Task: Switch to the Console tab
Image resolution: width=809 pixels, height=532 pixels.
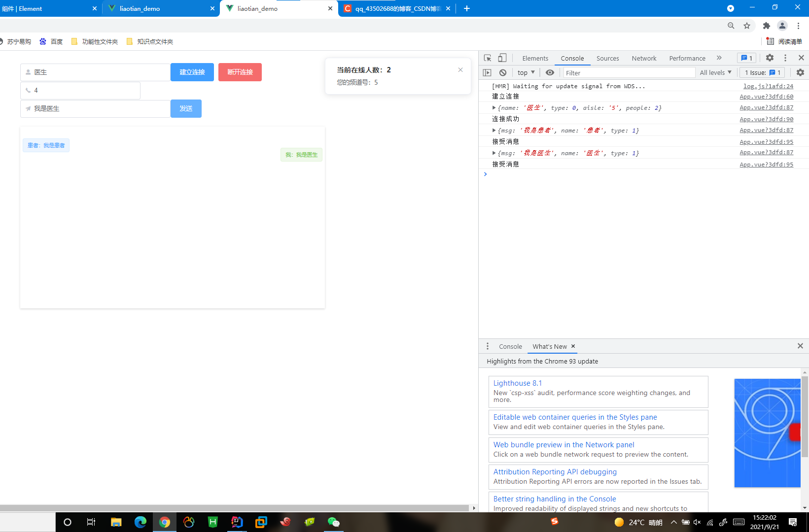Action: click(572, 58)
